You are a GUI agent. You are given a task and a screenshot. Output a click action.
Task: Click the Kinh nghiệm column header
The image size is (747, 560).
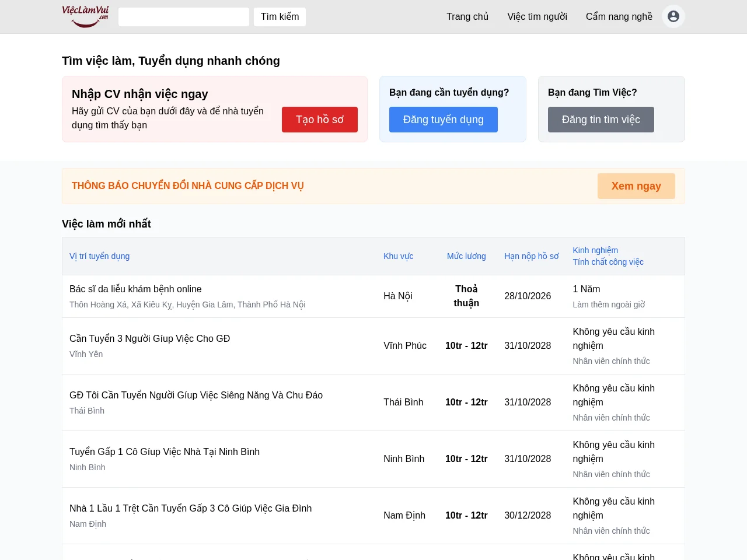[595, 250]
